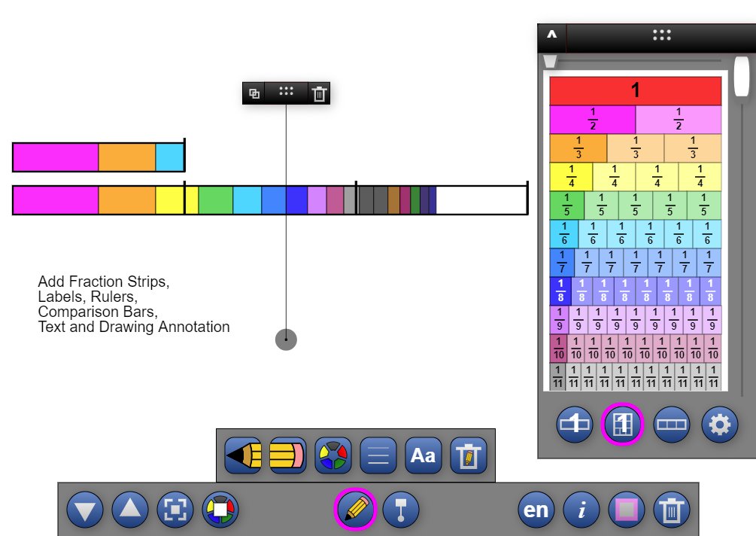The height and width of the screenshot is (536, 756).
Task: Clear workspace with main trash button
Action: (x=672, y=510)
